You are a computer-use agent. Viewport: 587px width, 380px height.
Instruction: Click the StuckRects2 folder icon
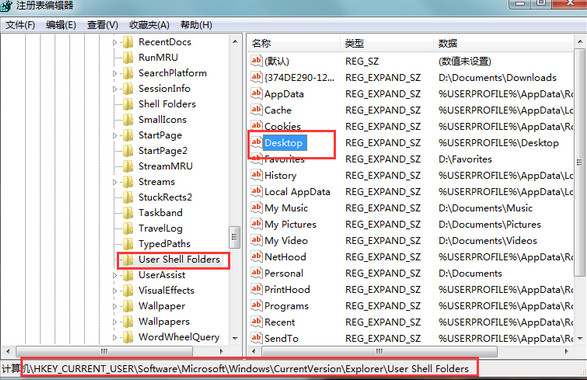(x=128, y=197)
